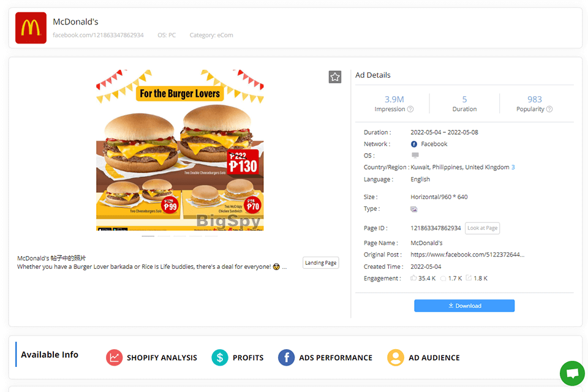Click the Shopify Analysis chart icon
This screenshot has height=392, width=588.
[115, 358]
